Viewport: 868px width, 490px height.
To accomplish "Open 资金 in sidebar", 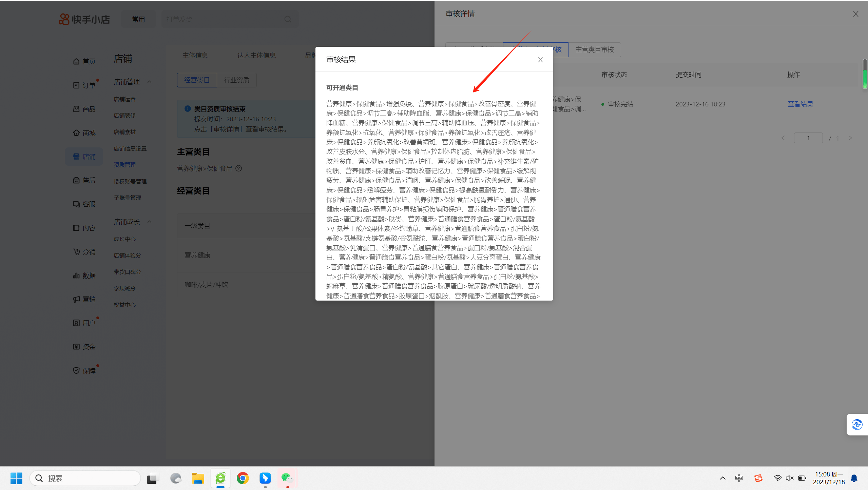I will (84, 347).
